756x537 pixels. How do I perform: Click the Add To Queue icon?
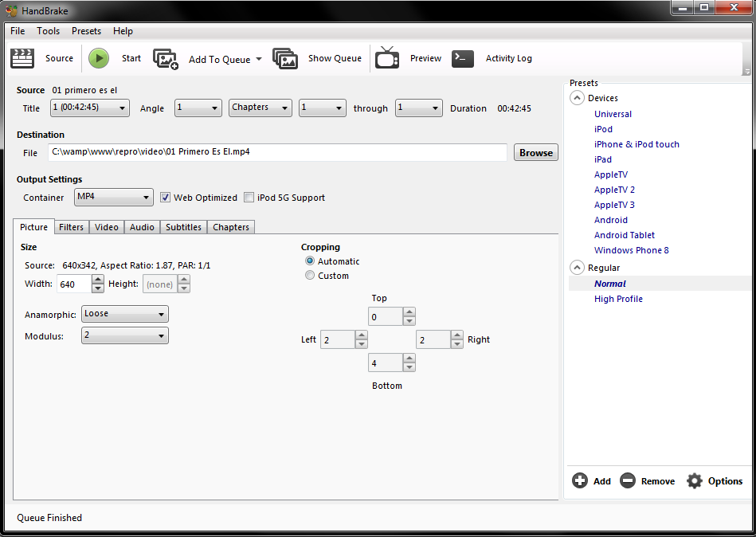pyautogui.click(x=166, y=59)
